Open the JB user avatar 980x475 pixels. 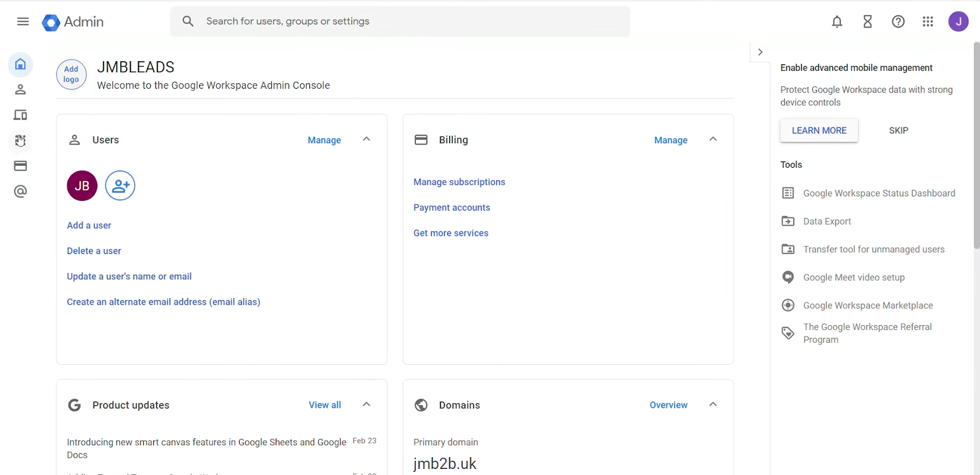(x=82, y=185)
